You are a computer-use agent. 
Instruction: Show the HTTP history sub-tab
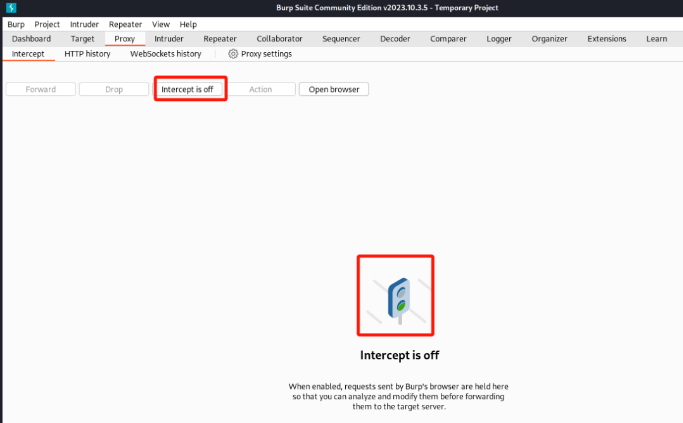coord(87,54)
